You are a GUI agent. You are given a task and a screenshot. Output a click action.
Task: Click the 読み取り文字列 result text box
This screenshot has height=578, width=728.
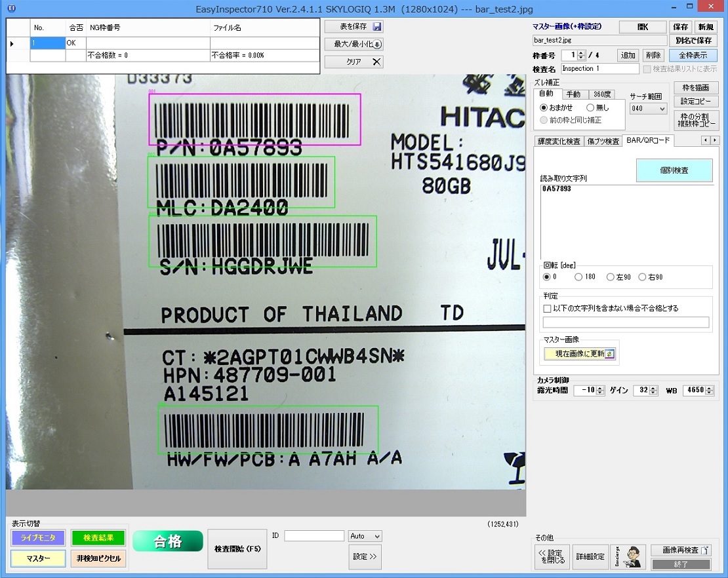627,222
